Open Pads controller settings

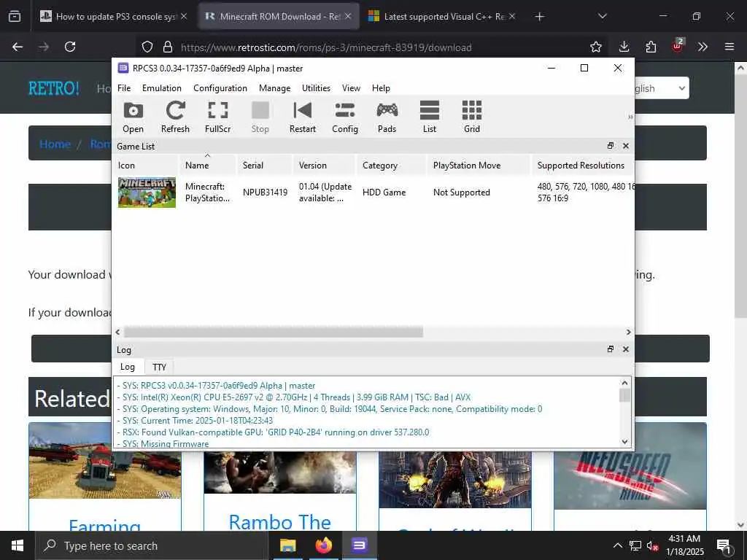[x=387, y=117]
